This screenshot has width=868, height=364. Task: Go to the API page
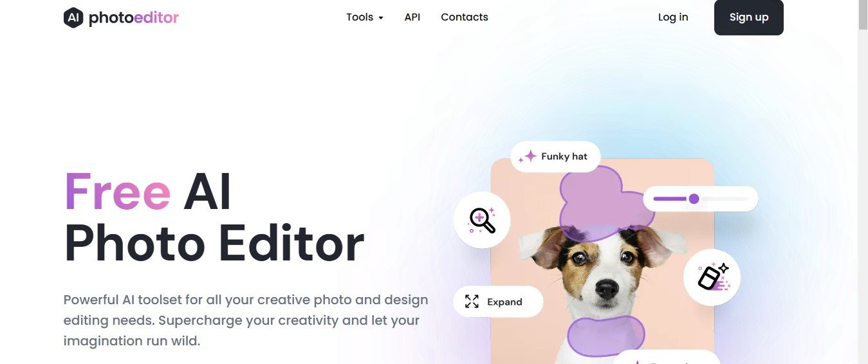412,17
